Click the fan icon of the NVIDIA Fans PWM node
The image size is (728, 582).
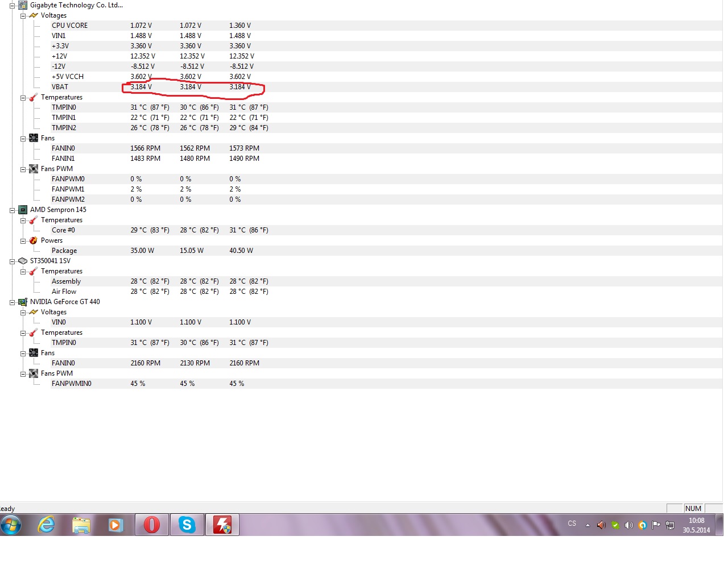[x=34, y=373]
